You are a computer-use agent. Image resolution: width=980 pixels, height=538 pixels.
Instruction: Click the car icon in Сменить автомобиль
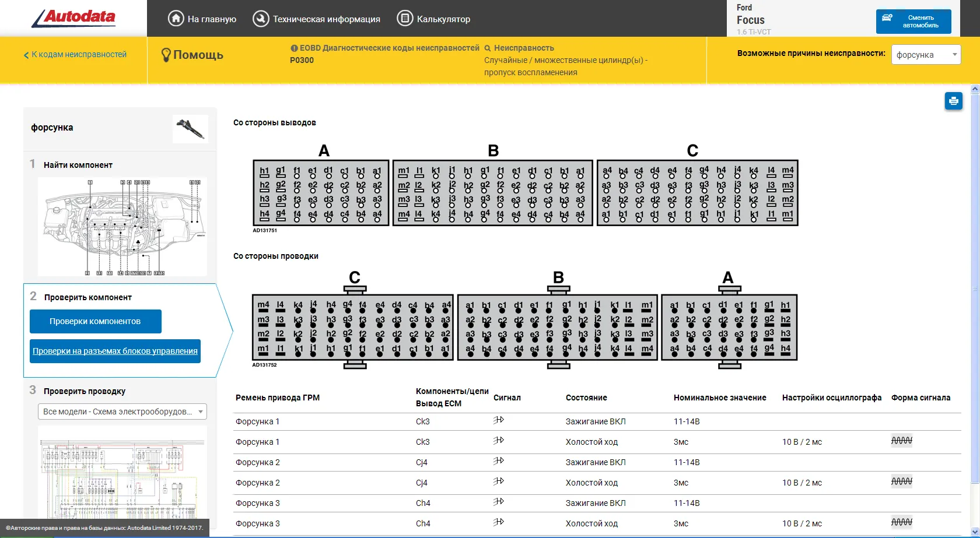(x=887, y=18)
